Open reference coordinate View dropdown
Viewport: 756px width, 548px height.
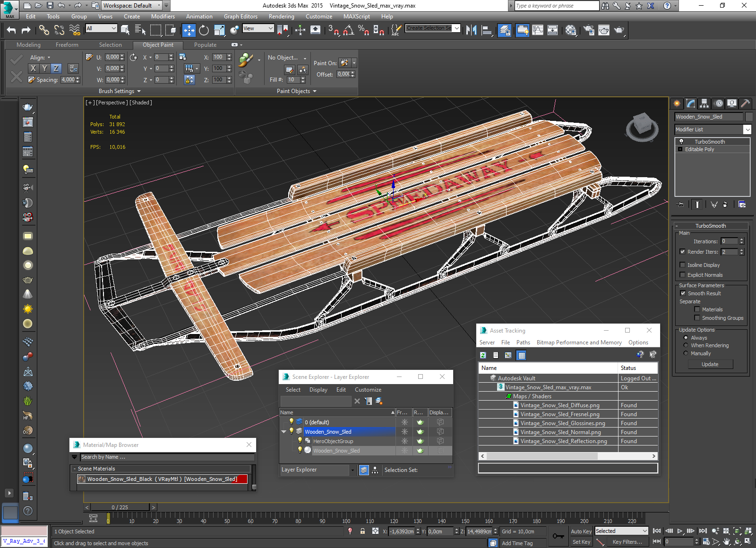click(x=258, y=28)
